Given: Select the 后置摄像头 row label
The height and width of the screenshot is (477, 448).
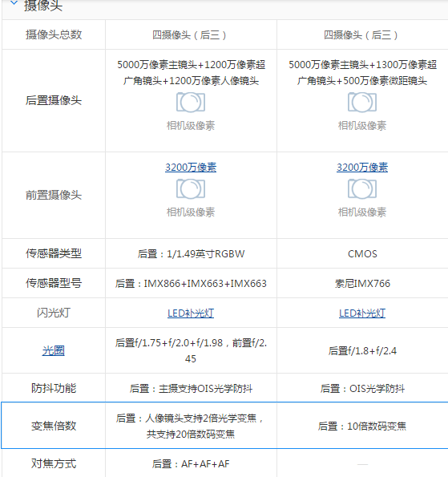Looking at the screenshot, I should [54, 100].
